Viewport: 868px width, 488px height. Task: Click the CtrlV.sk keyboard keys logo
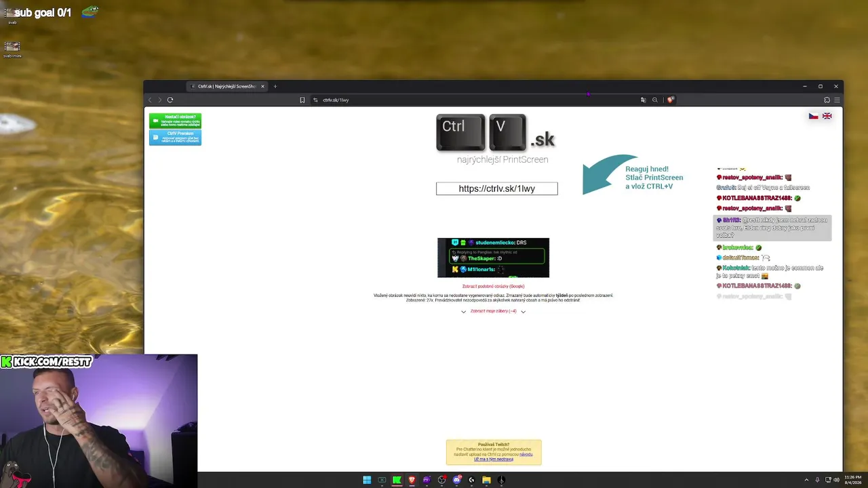click(496, 132)
